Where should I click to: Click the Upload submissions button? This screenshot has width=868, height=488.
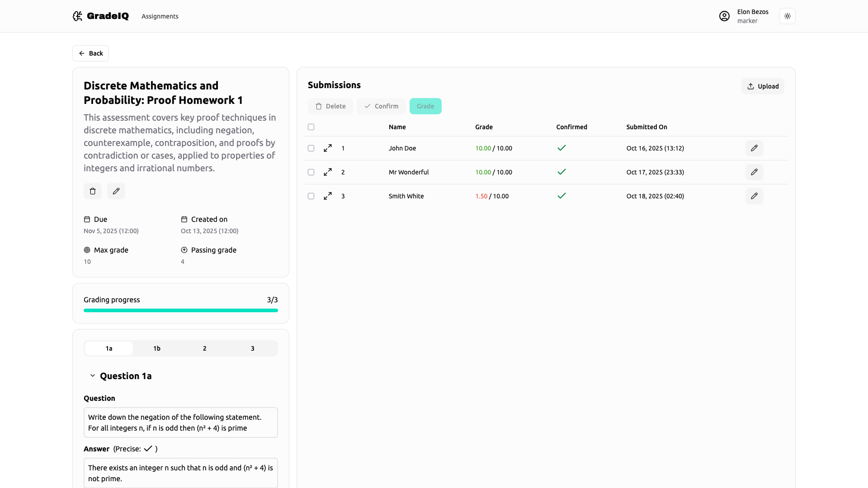pyautogui.click(x=763, y=86)
